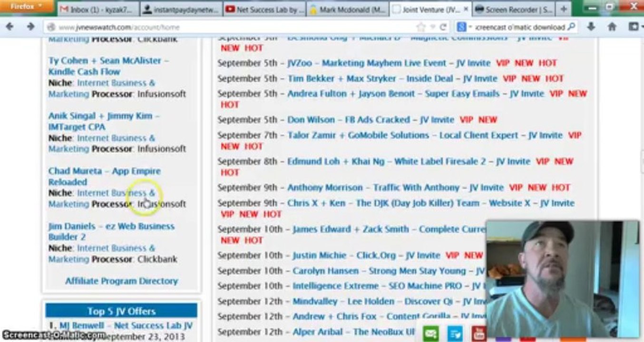Open Talor Zamir Local Client Expert invite
This screenshot has width=644, height=342.
pos(425,135)
